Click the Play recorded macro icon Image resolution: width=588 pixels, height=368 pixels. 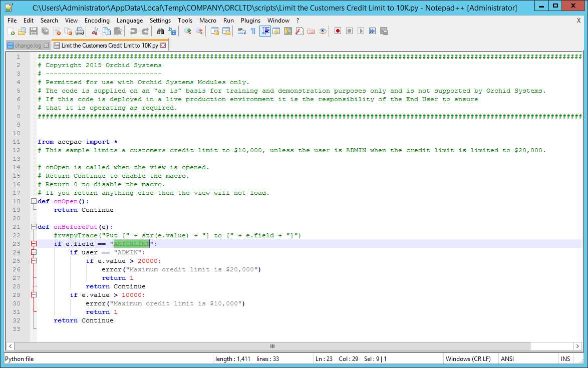pyautogui.click(x=361, y=32)
